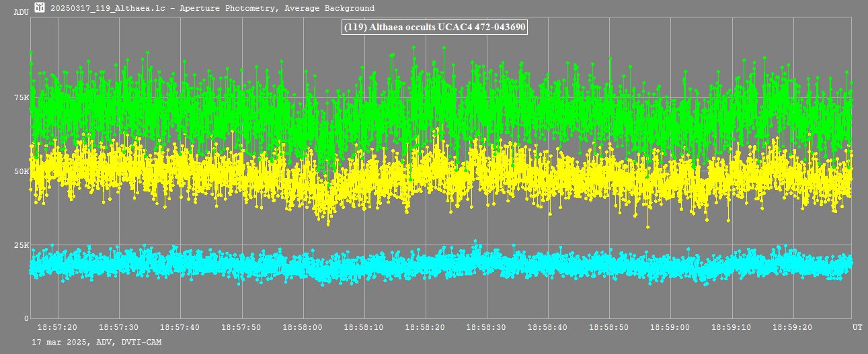Click the 18:58:10 time tick label

(364, 327)
